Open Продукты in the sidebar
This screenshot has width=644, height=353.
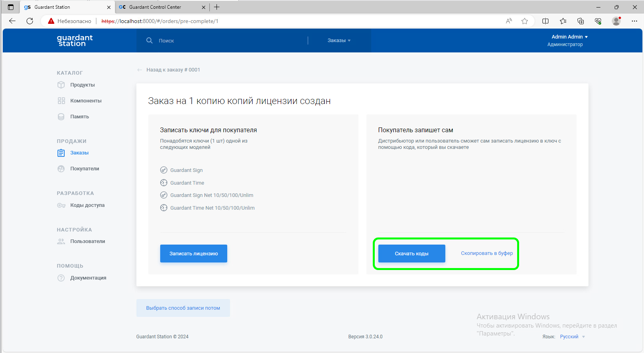tap(82, 85)
